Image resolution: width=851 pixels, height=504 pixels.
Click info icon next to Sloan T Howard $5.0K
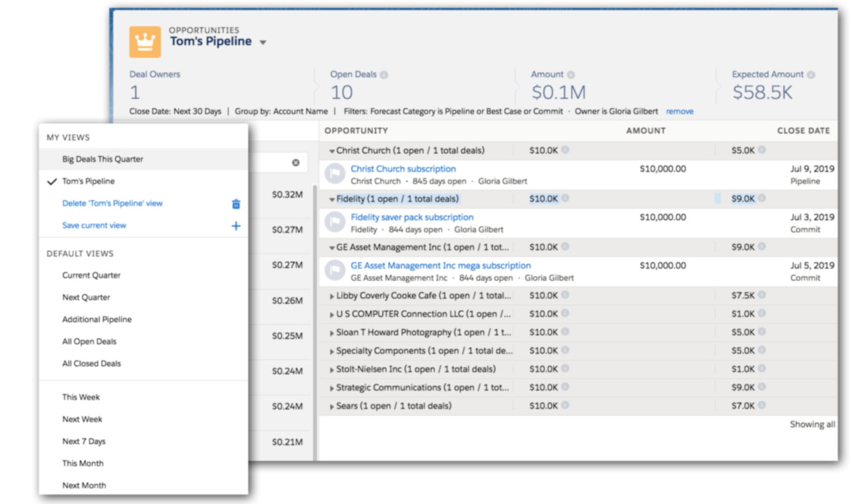click(762, 332)
